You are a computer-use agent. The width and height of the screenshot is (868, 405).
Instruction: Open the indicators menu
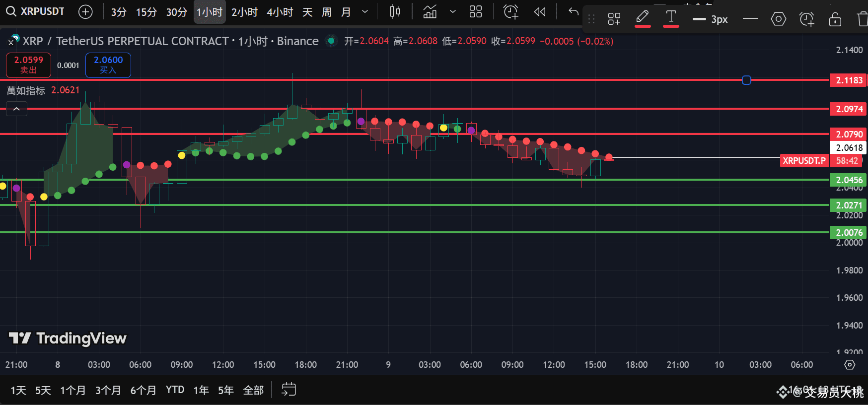(430, 12)
